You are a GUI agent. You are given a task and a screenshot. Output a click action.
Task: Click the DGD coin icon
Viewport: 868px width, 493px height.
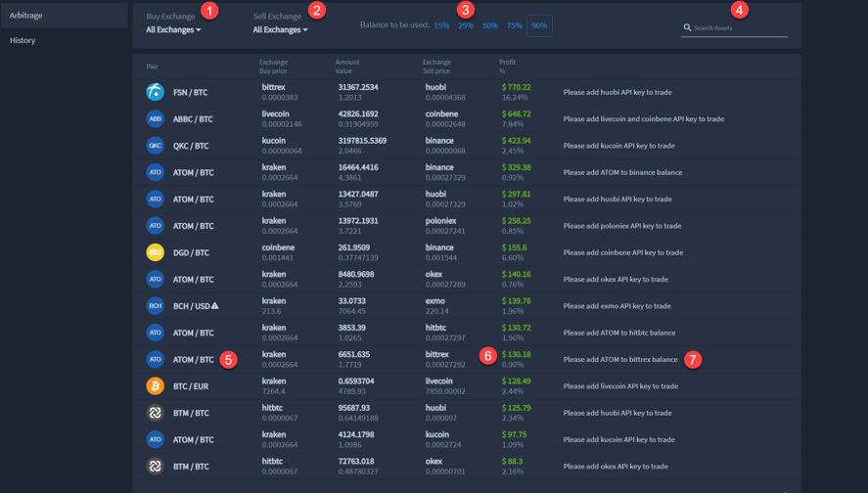coord(155,252)
